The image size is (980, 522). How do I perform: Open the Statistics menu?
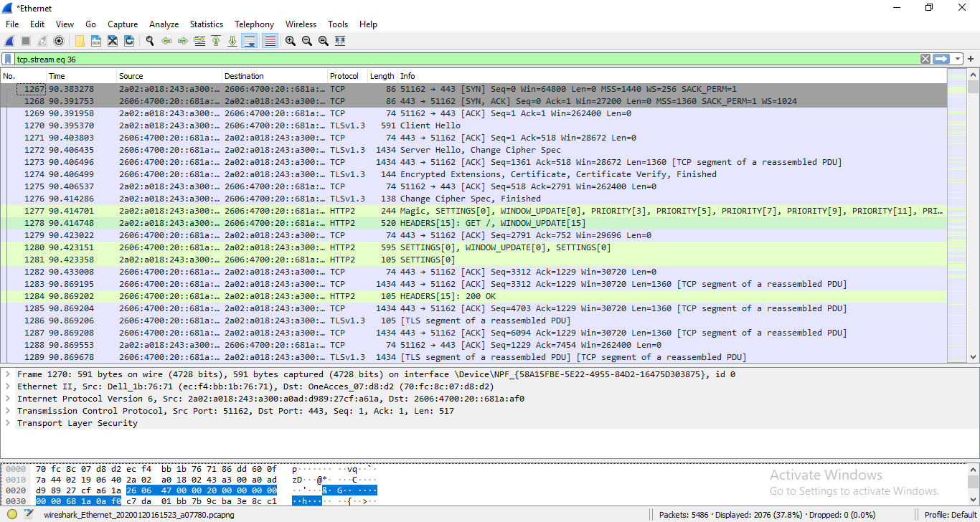pos(207,24)
